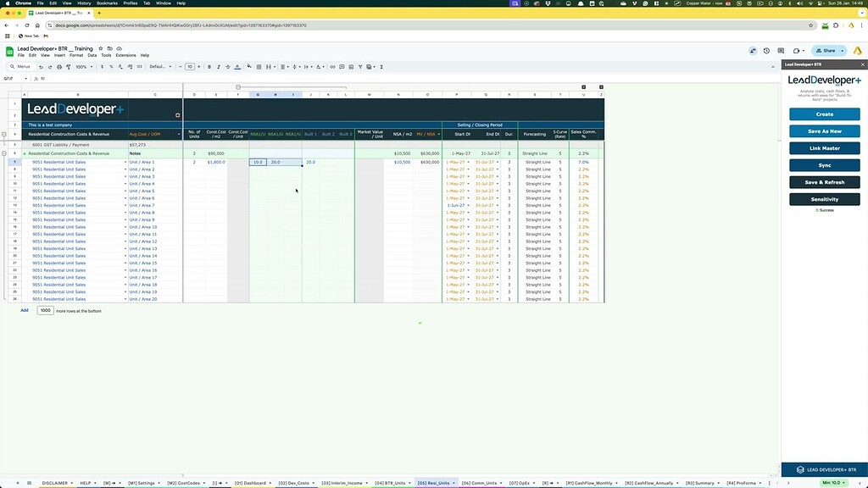Image resolution: width=868 pixels, height=488 pixels.
Task: Open the font Default dropdown
Action: coord(159,66)
